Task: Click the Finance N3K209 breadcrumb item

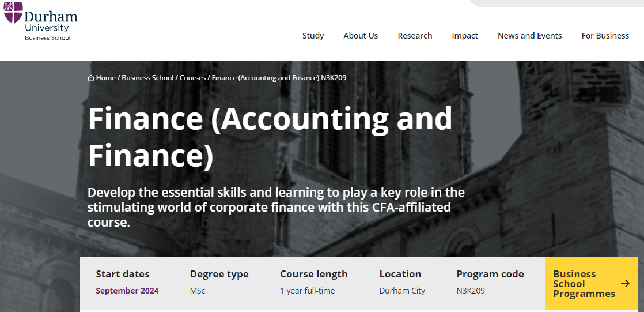Action: [279, 78]
